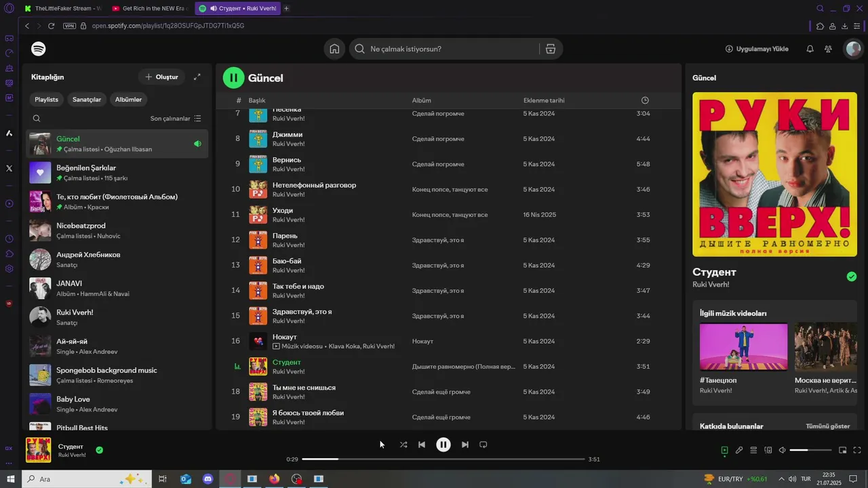Image resolution: width=868 pixels, height=488 pixels.
Task: Toggle saved checkmark in the Now Playing panel
Action: point(852,277)
